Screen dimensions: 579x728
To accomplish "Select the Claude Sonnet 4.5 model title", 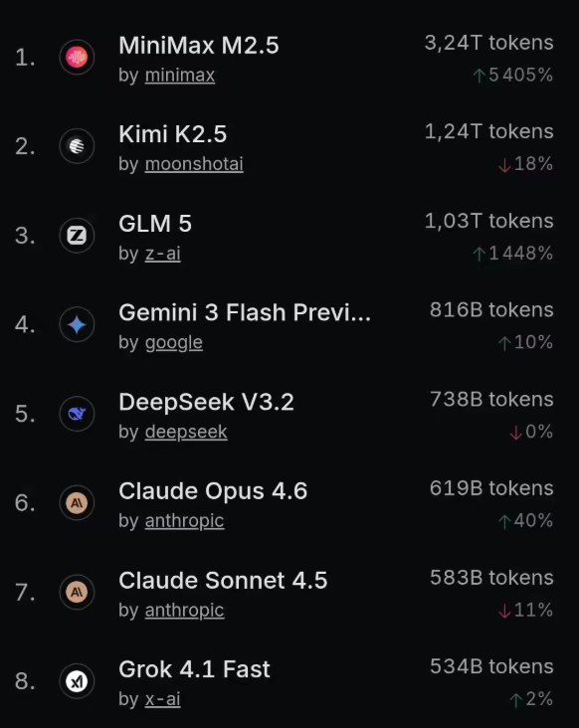I will tap(223, 581).
